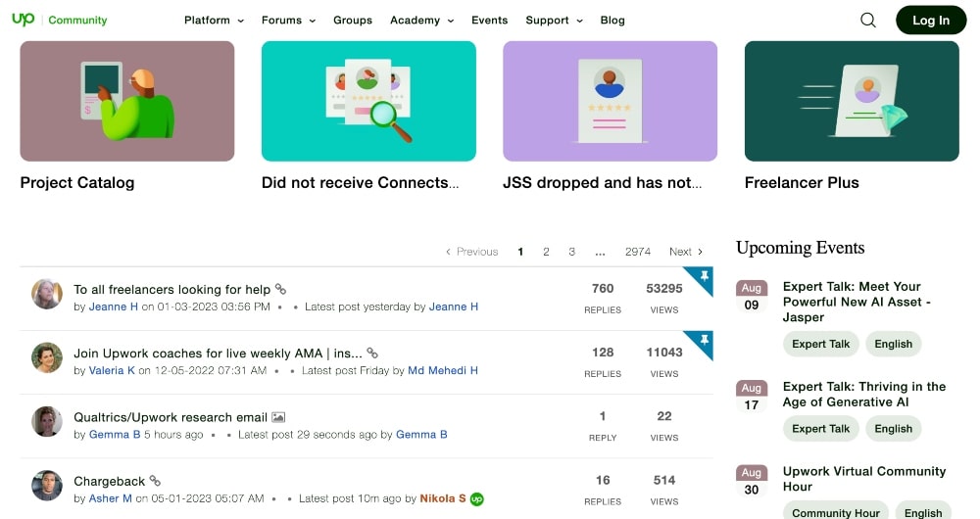The image size is (980, 519).
Task: Open the 'Did not receive Connects' card image
Action: (x=368, y=101)
